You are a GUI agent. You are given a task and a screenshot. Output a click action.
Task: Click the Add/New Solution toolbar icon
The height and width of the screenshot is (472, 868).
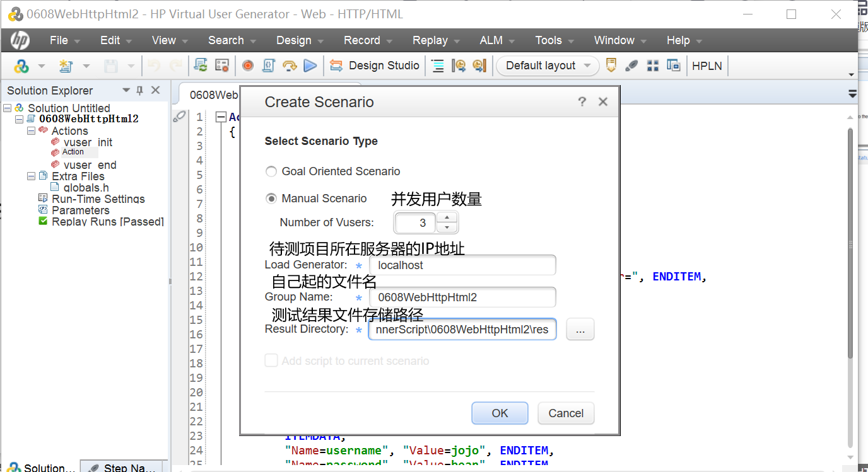[x=21, y=66]
